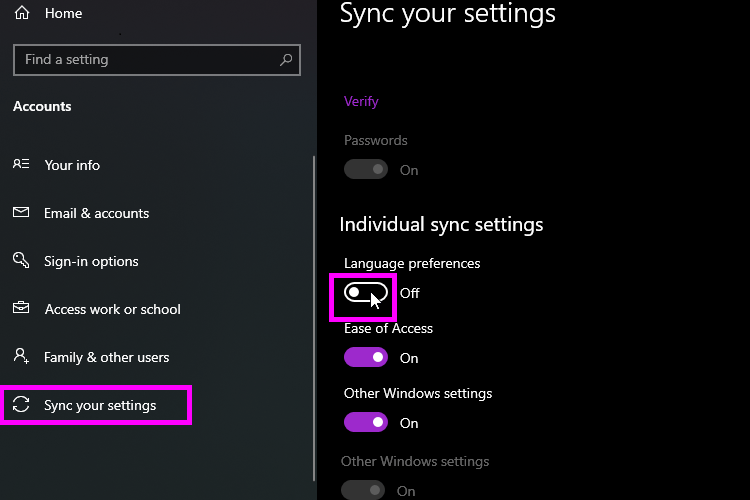
Task: Turn on the Language preferences toggle
Action: point(366,293)
